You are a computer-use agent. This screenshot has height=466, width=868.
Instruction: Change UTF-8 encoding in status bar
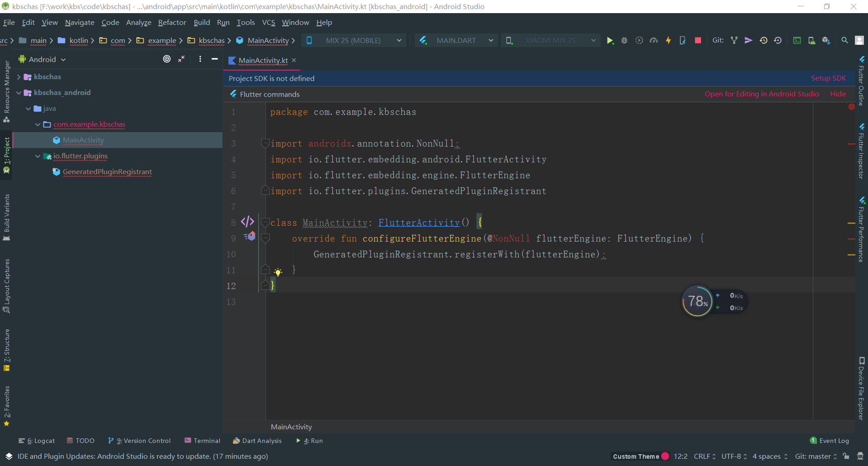734,456
